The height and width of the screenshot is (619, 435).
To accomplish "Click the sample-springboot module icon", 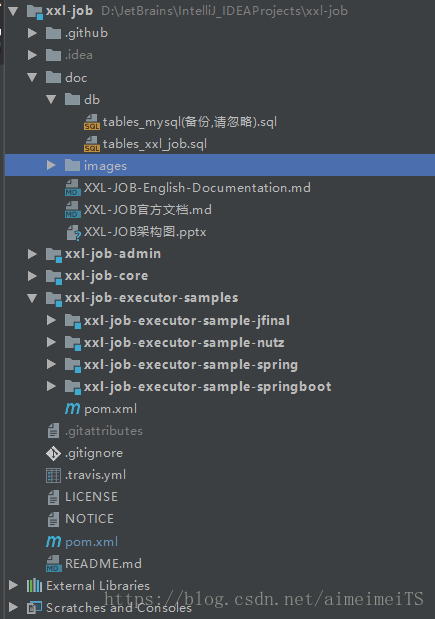I will point(73,387).
